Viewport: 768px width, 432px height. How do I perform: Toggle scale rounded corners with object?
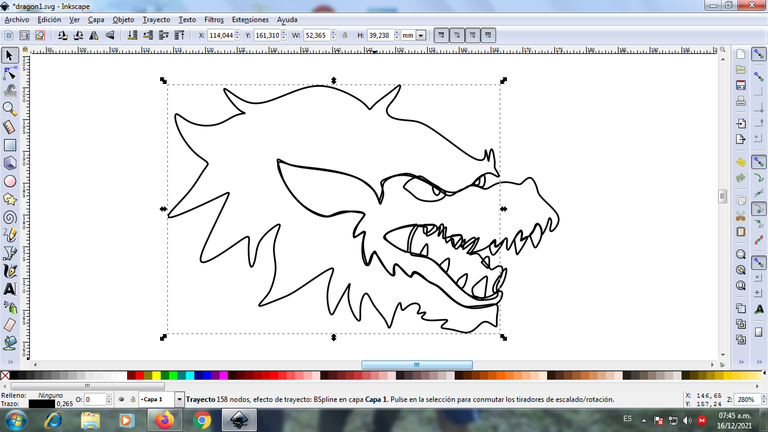pyautogui.click(x=457, y=35)
